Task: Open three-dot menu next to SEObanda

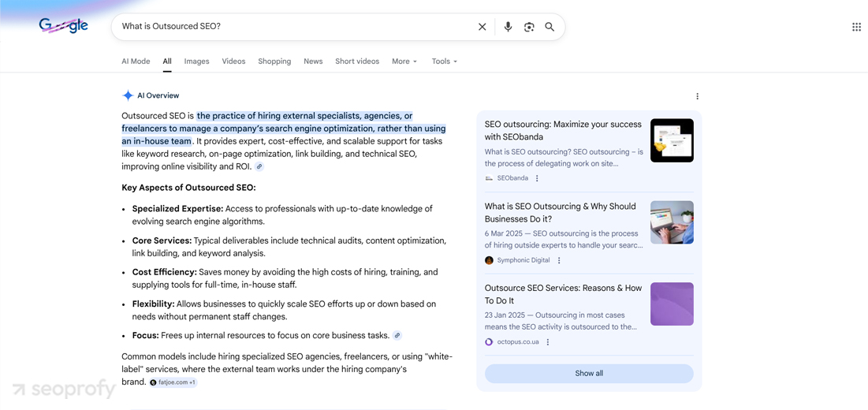Action: pos(537,178)
